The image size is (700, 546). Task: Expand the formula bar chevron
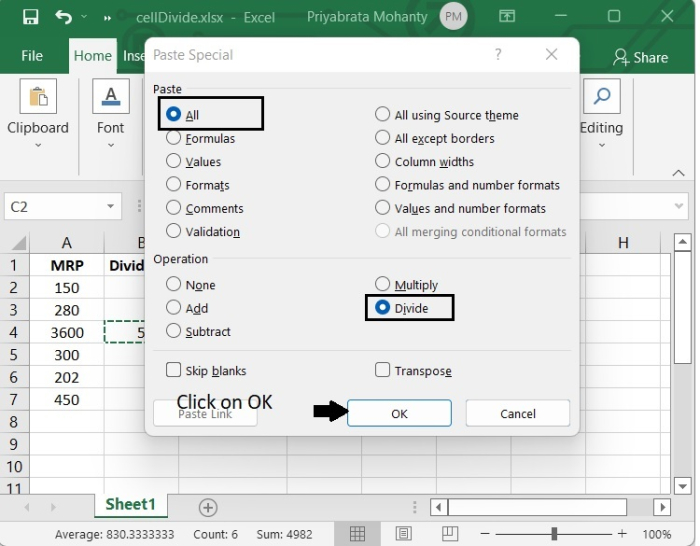tap(679, 206)
